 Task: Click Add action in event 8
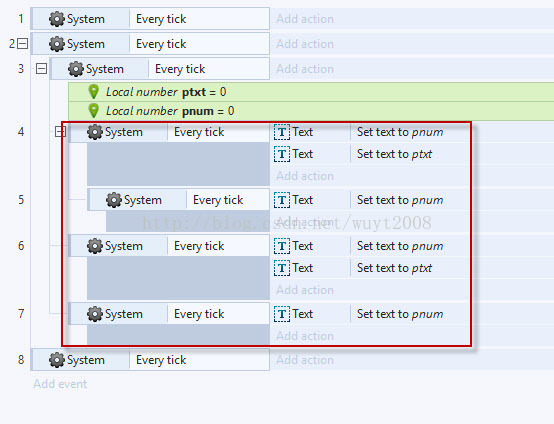(x=305, y=360)
